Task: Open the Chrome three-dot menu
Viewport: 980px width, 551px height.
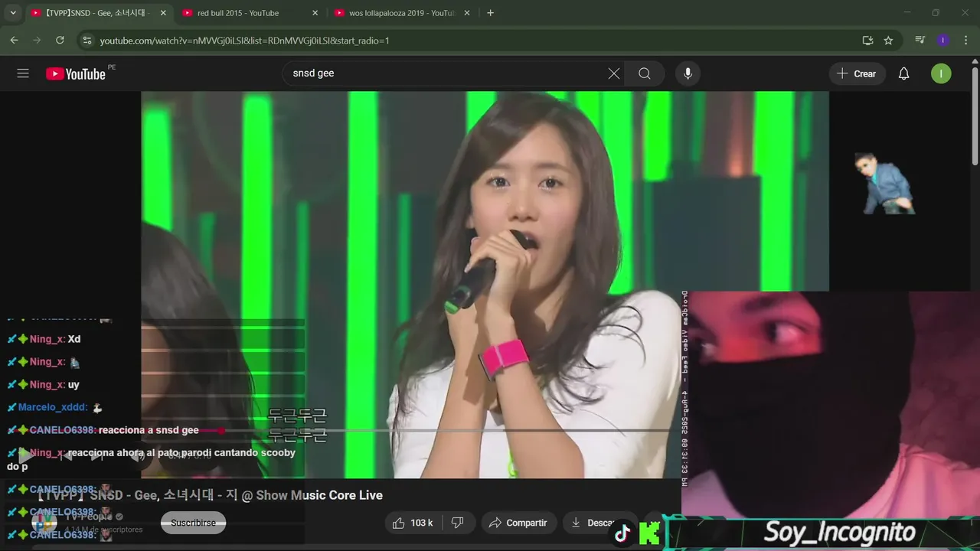Action: (x=965, y=41)
